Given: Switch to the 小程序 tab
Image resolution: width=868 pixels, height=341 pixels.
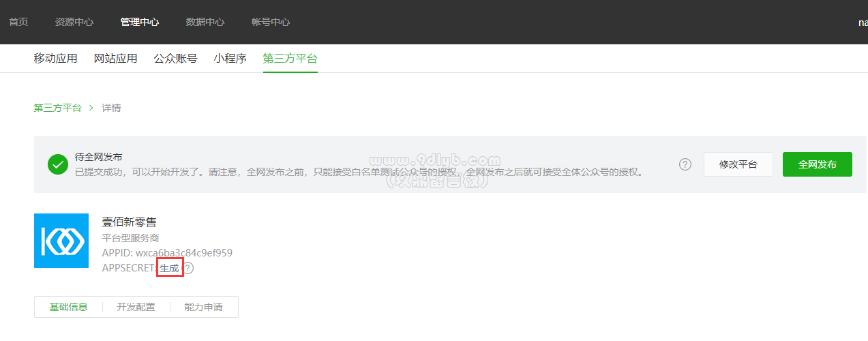Looking at the screenshot, I should coord(230,59).
